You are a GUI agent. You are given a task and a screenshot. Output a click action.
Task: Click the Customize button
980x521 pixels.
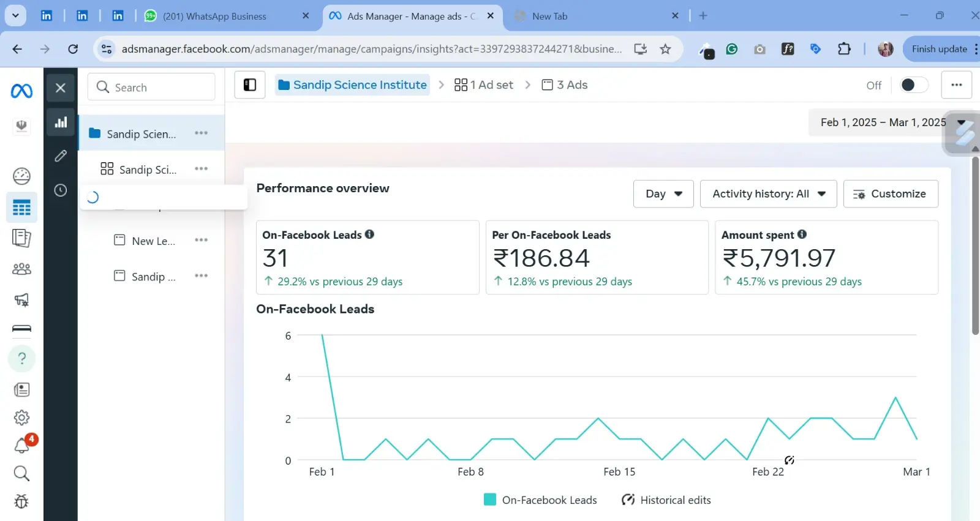(x=891, y=194)
